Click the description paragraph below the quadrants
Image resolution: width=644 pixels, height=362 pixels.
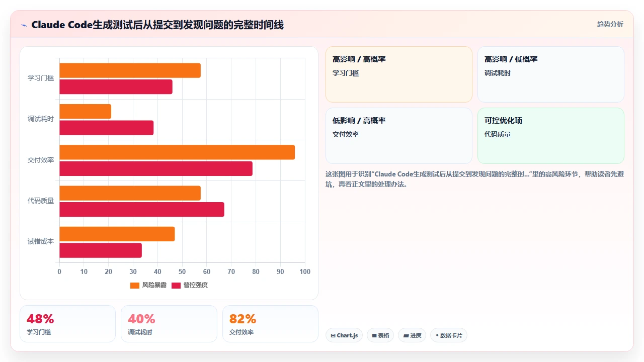click(475, 179)
